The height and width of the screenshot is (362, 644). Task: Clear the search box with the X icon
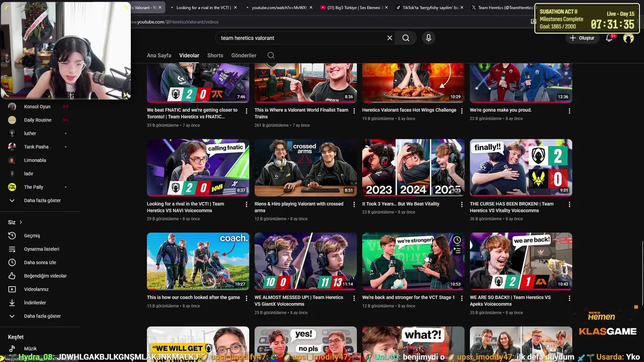click(389, 38)
